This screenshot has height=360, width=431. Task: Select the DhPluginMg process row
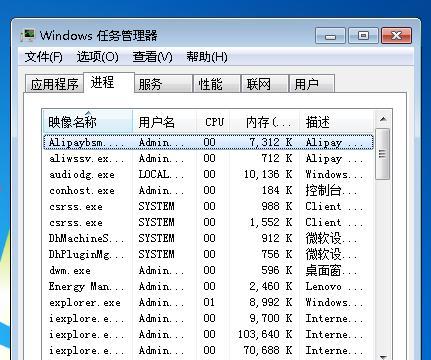[x=208, y=254]
